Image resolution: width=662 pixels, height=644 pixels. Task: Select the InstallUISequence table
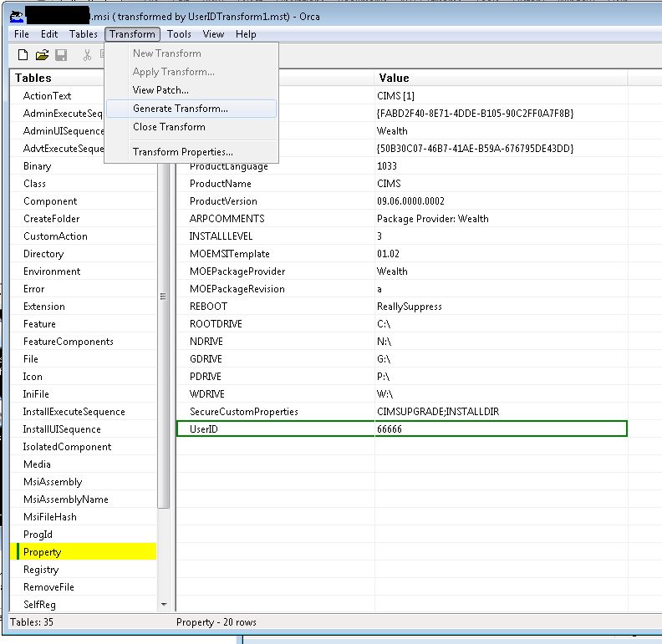62,429
